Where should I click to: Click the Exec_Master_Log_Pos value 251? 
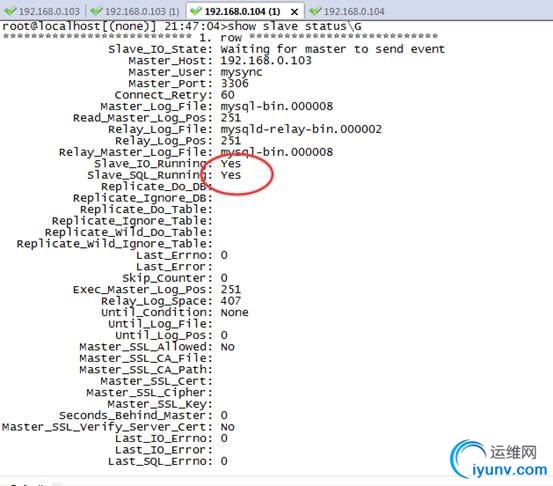coord(231,290)
